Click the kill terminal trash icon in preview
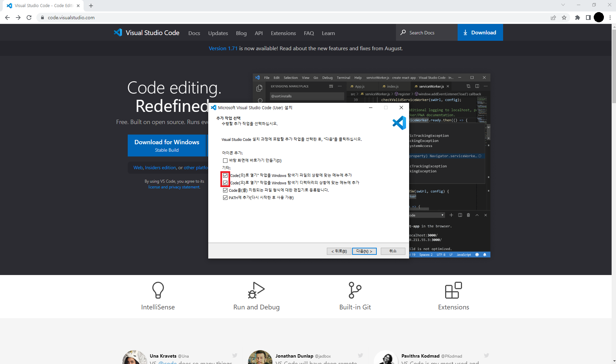Screen dimensions: 616x364 pos(468,215)
